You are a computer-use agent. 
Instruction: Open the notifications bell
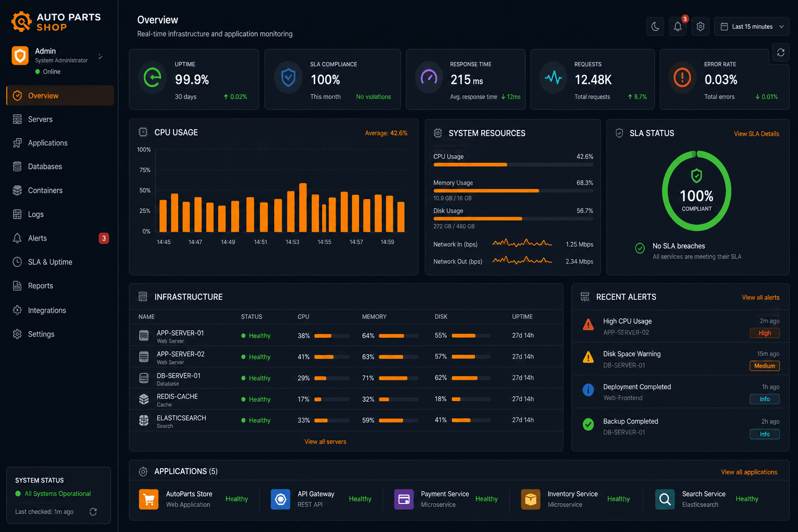[678, 26]
